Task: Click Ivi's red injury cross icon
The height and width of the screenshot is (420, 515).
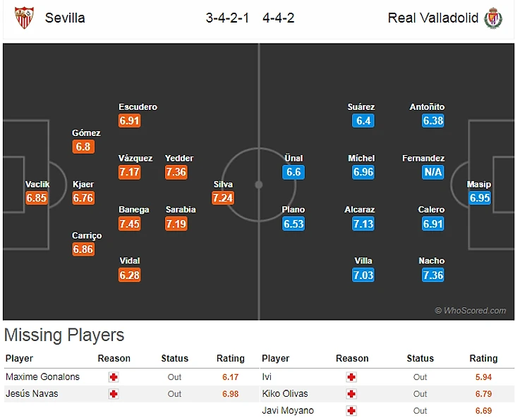Action: click(x=351, y=377)
